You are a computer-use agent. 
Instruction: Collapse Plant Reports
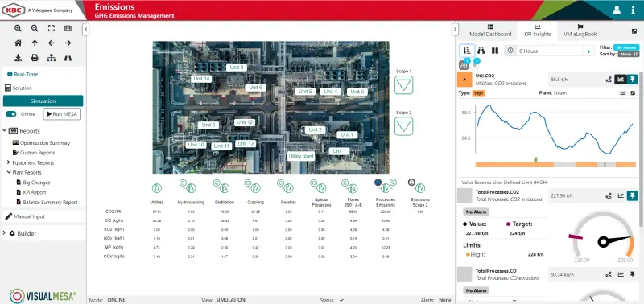point(8,172)
